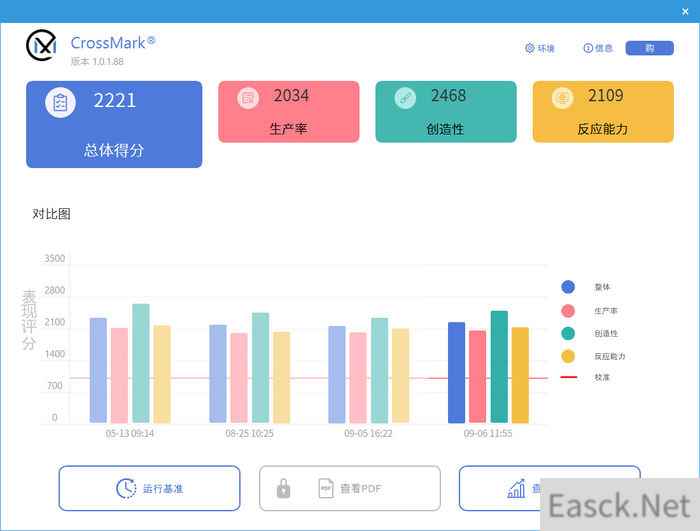This screenshot has width=700, height=531.
Task: Select dark blue overall bar for 09-06
Action: (456, 372)
